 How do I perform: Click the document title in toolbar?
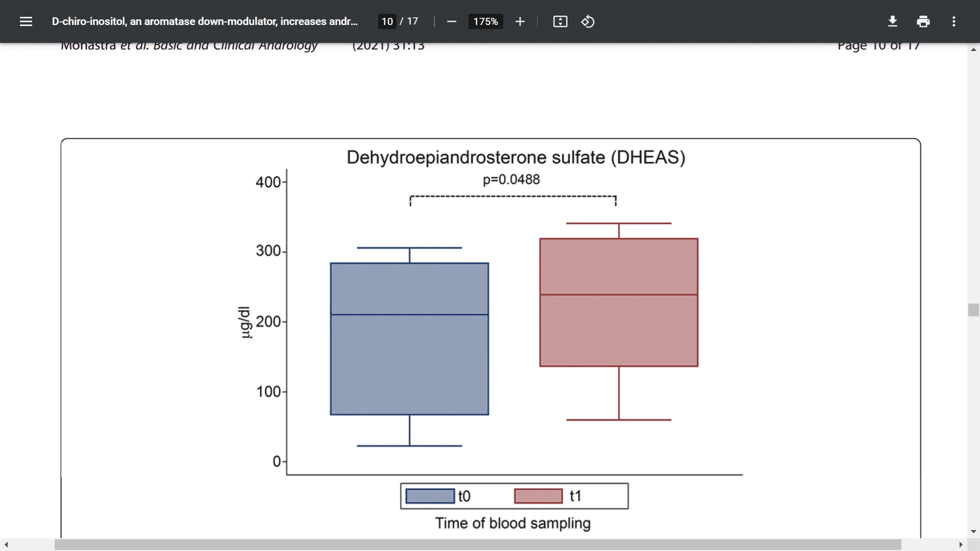coord(205,21)
